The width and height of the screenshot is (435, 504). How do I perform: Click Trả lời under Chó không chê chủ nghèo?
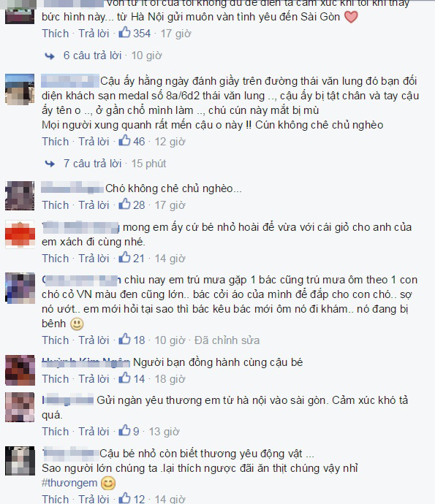click(94, 205)
